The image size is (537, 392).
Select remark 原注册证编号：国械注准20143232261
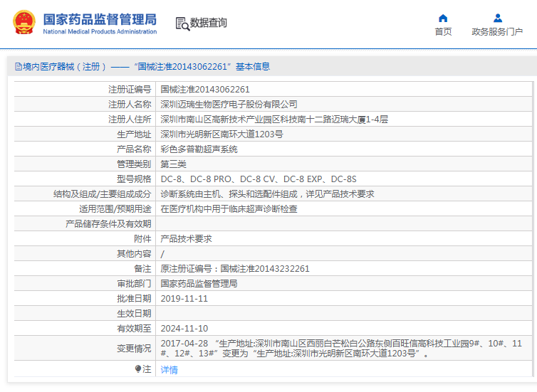click(235, 269)
